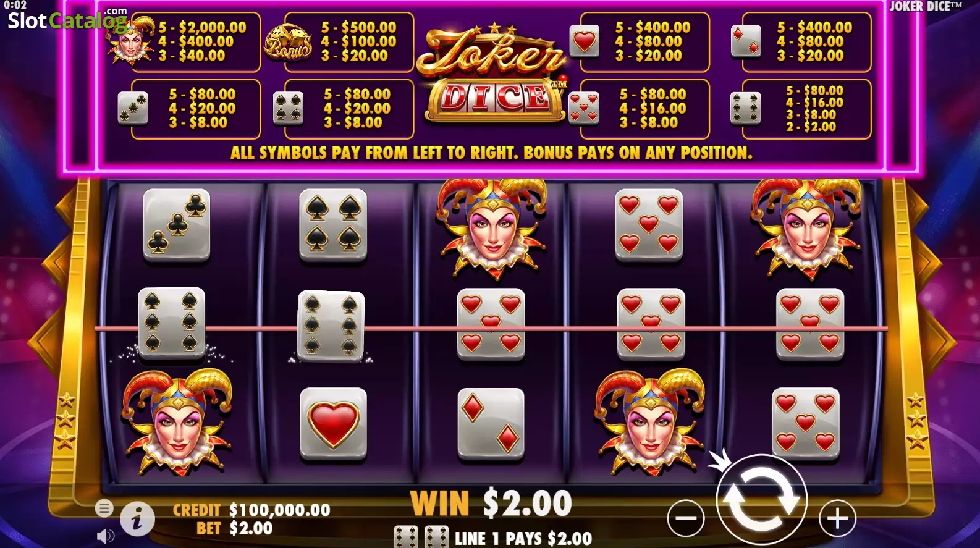Click the LINE 1 PAYS $2.00 text
Screen dimensions: 980x548
click(523, 538)
